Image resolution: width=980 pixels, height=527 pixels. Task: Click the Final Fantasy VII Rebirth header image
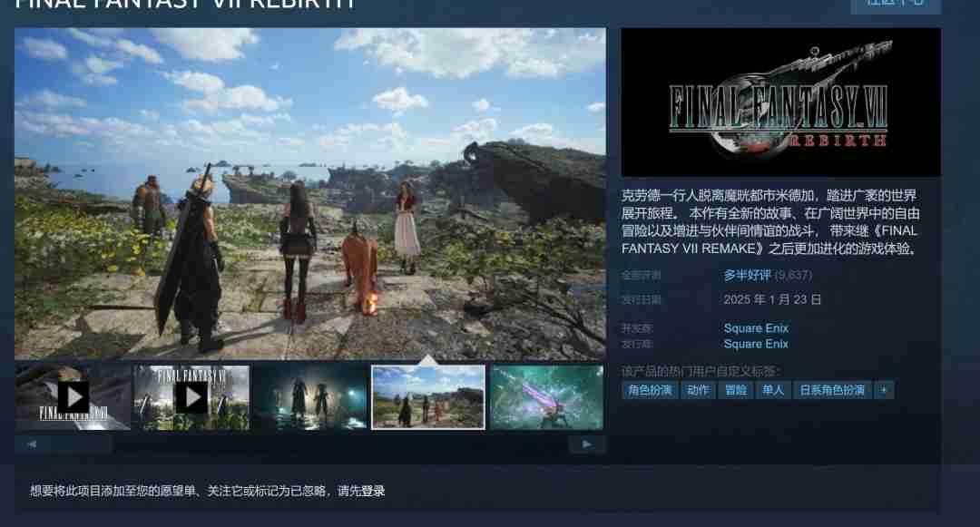pos(780,102)
